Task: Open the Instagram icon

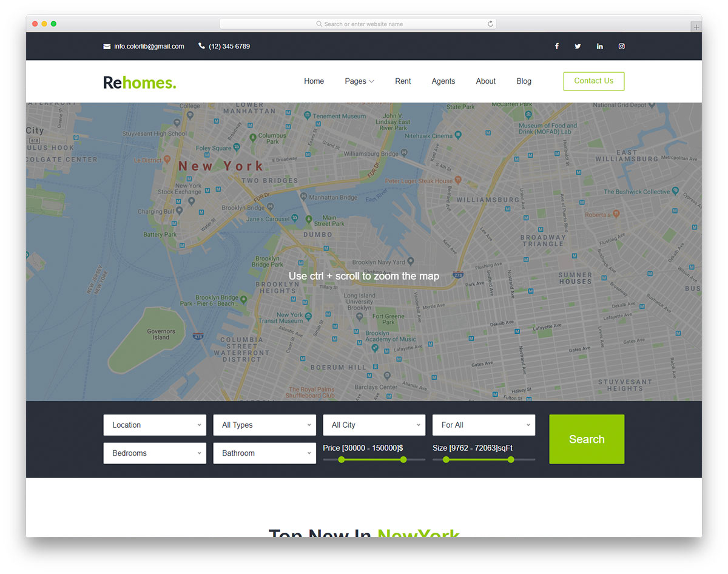Action: click(x=621, y=46)
